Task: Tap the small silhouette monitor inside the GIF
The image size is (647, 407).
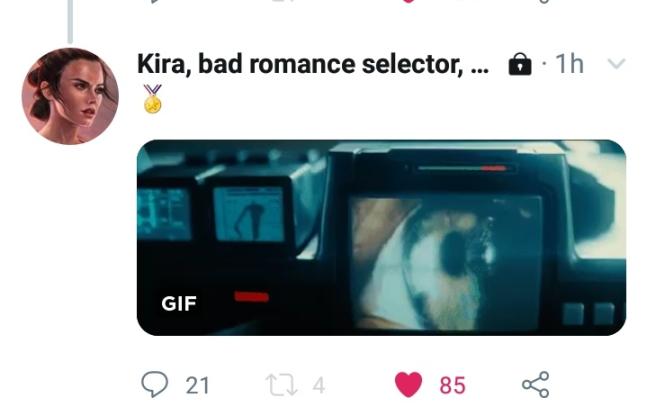Action: pos(249,213)
